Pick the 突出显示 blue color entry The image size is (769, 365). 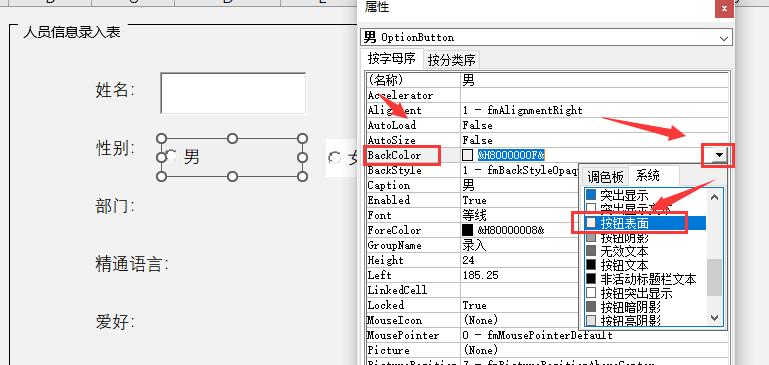(x=645, y=195)
